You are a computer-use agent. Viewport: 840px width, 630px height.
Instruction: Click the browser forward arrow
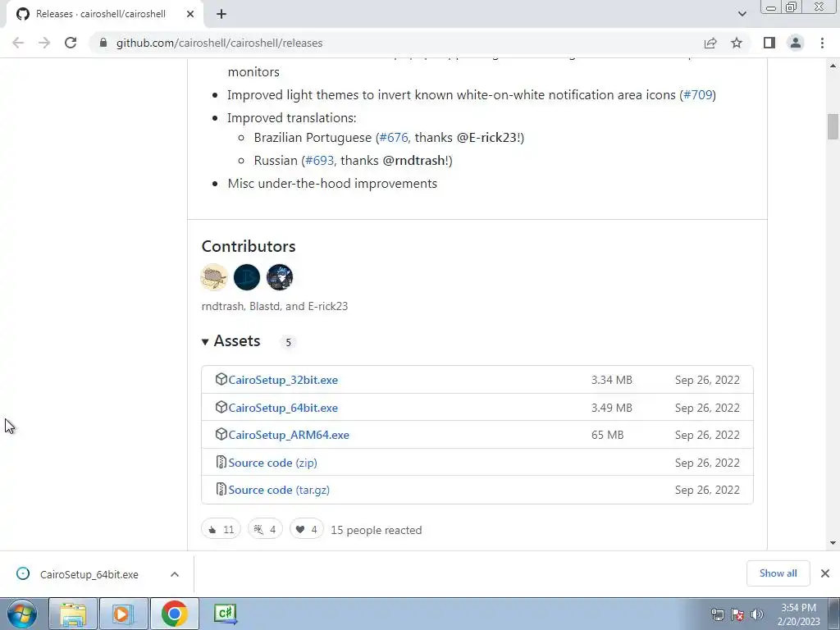[44, 43]
